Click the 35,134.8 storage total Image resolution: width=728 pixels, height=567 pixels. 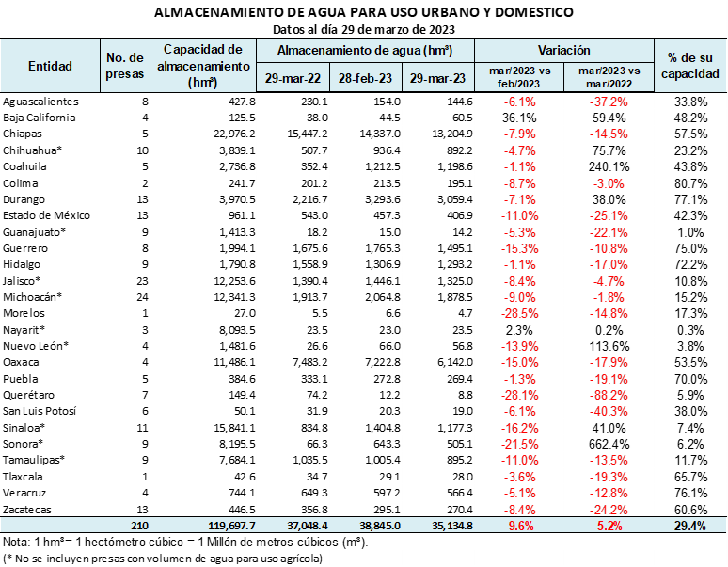(451, 526)
